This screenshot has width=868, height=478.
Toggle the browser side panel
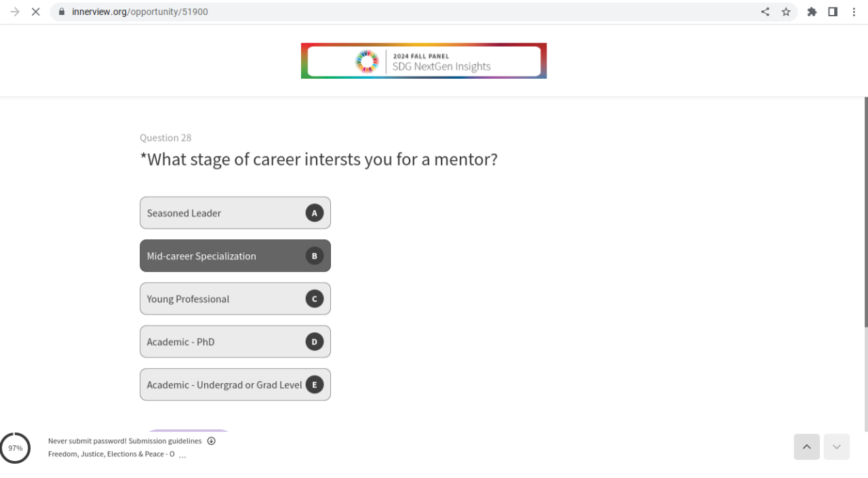tap(833, 12)
